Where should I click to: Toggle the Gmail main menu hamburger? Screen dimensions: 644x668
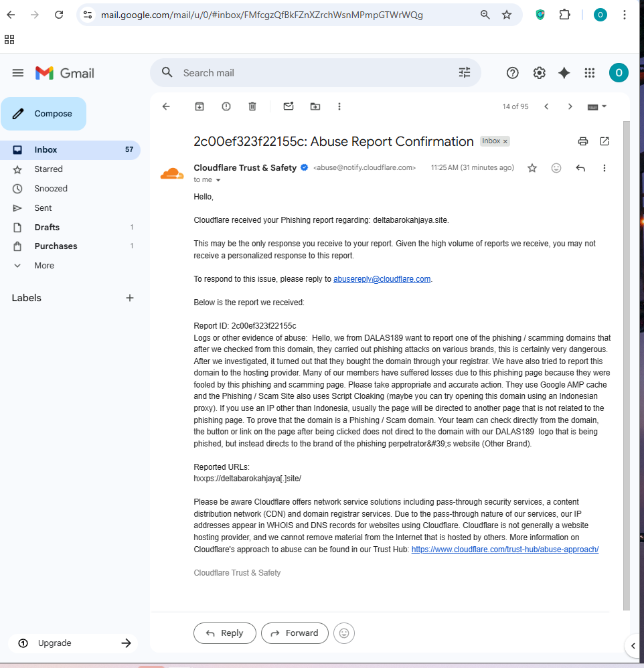click(18, 73)
